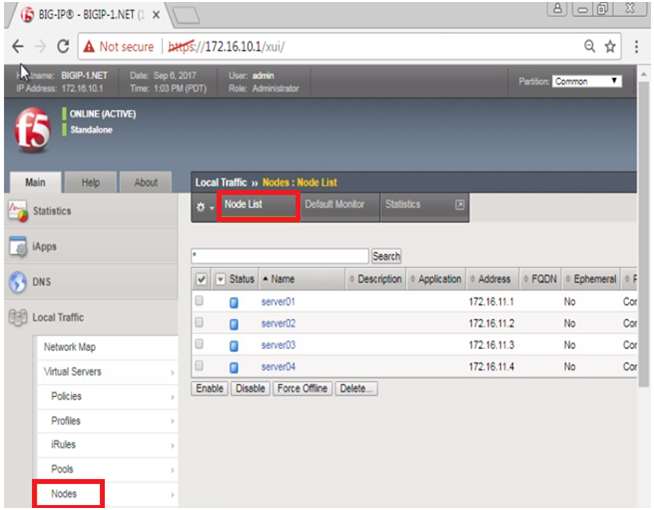Click the browser reload icon
This screenshot has height=510, width=654.
point(64,46)
